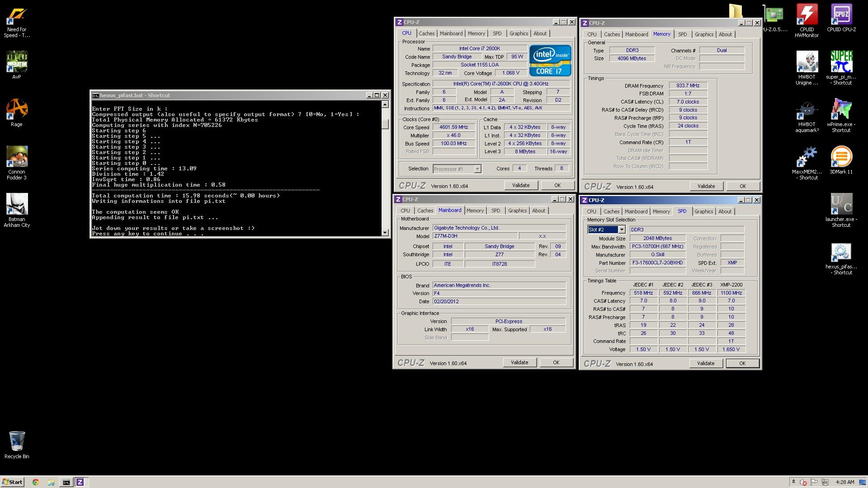Click the XMP-2200 Frequency 1100 MHz cell
Image resolution: width=868 pixels, height=488 pixels.
click(x=731, y=293)
